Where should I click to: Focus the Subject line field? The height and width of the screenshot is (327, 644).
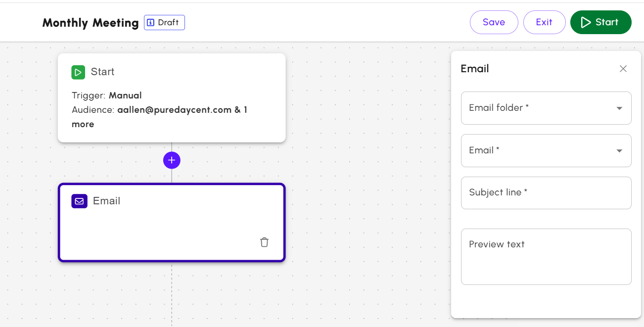(x=546, y=193)
